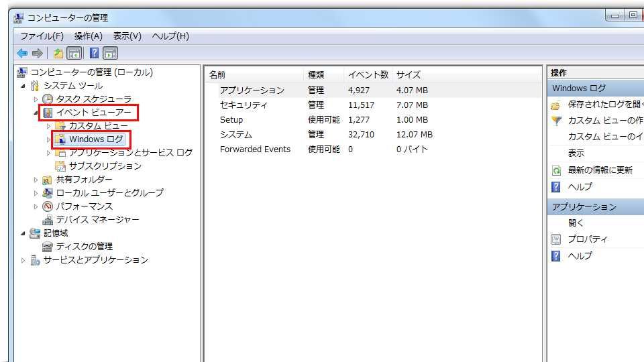Viewport: 644px width, 362px height.
Task: Click the パフォーマンス gauge icon
Action: point(48,206)
